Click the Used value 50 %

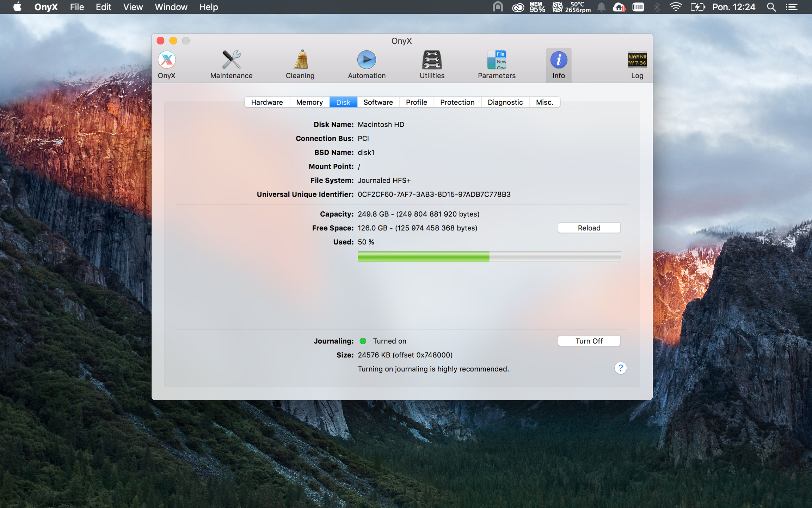(x=366, y=242)
